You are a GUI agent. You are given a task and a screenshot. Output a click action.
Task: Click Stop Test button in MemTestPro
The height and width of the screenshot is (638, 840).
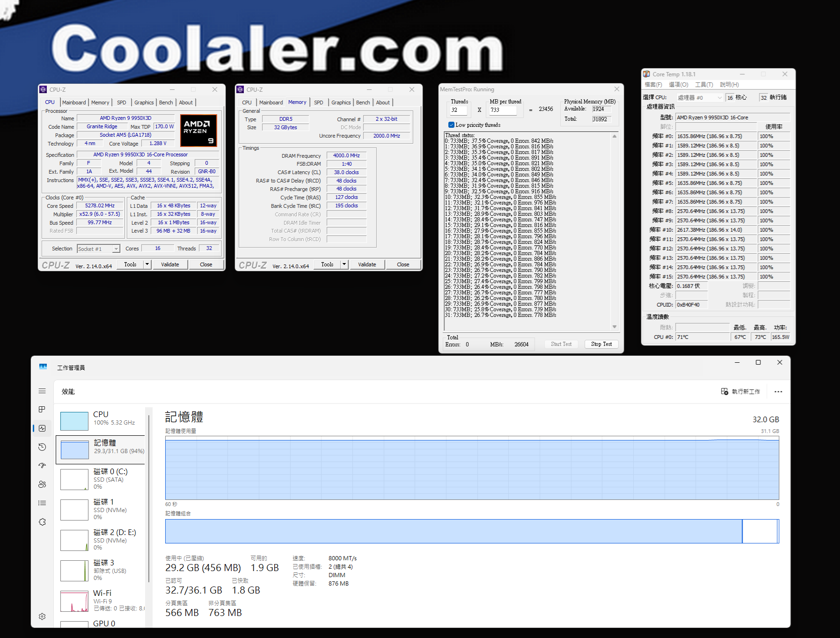pos(601,344)
